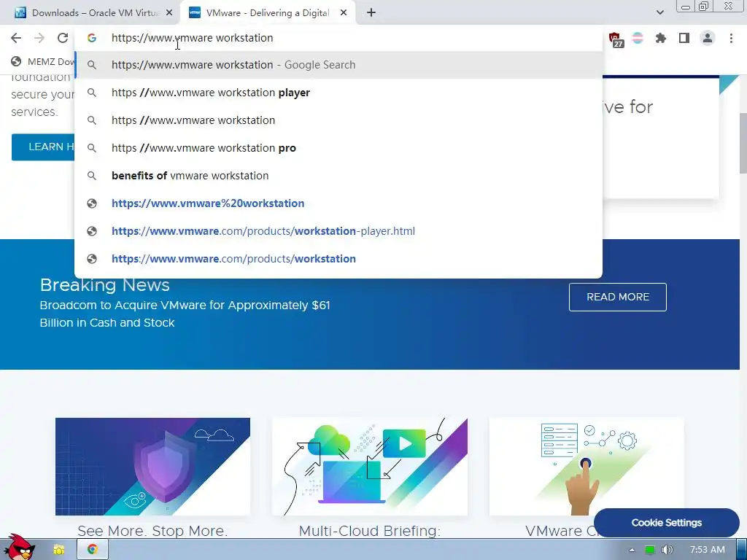Image resolution: width=747 pixels, height=560 pixels.
Task: Close the Downloads Oracle VM VirtualBox tab
Action: (169, 13)
